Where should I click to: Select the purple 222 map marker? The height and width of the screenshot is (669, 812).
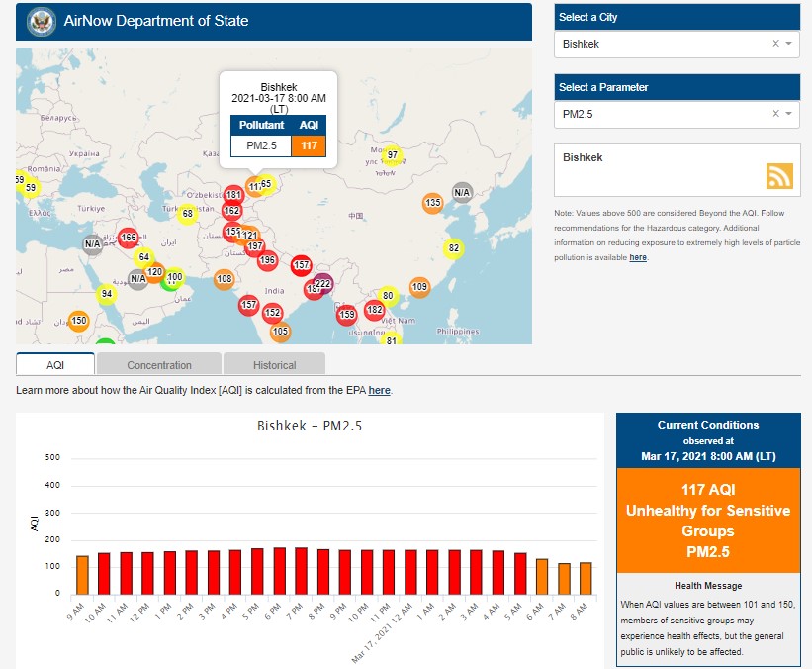coord(322,283)
